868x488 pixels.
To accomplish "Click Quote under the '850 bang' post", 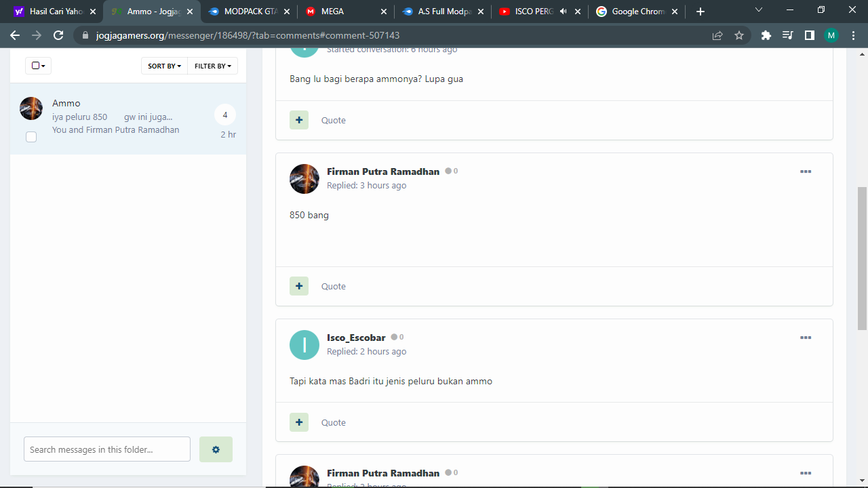I will (x=334, y=286).
